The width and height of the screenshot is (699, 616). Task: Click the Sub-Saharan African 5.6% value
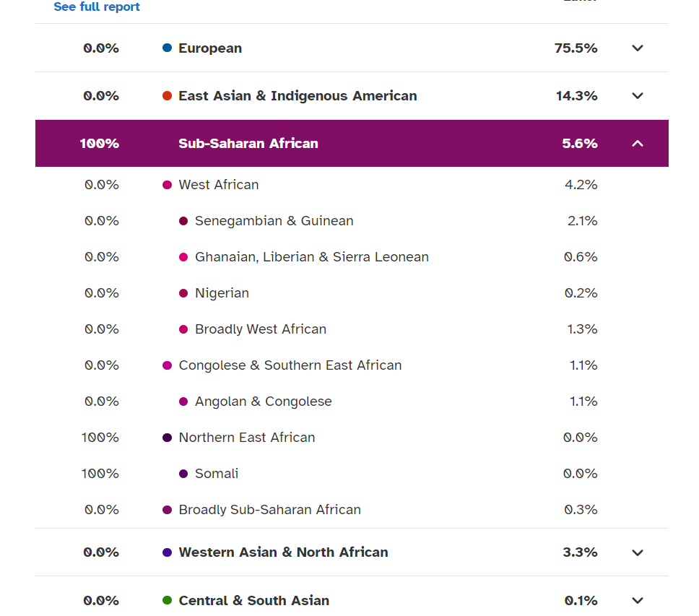coord(579,144)
